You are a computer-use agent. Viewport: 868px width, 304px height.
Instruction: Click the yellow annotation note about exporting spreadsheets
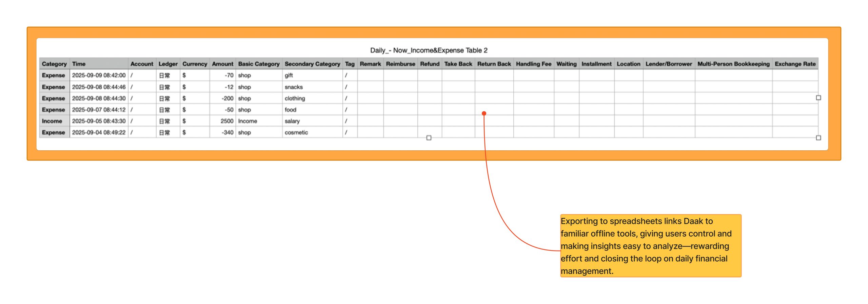pyautogui.click(x=651, y=246)
